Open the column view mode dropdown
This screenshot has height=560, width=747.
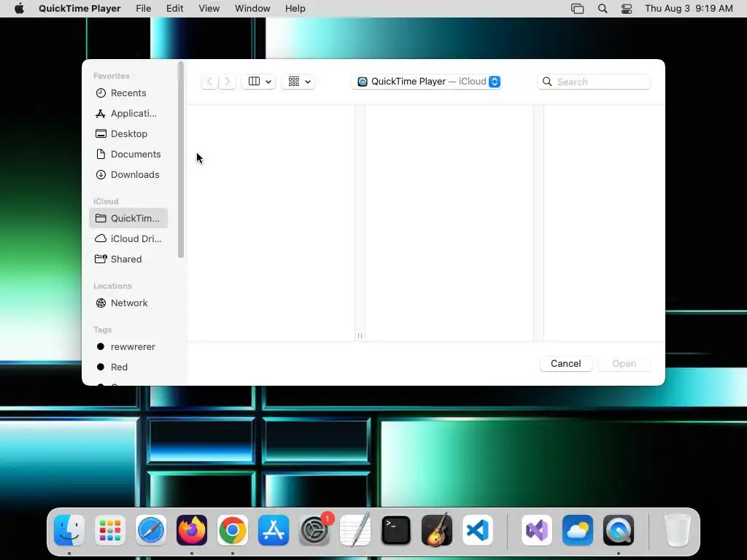coord(259,82)
